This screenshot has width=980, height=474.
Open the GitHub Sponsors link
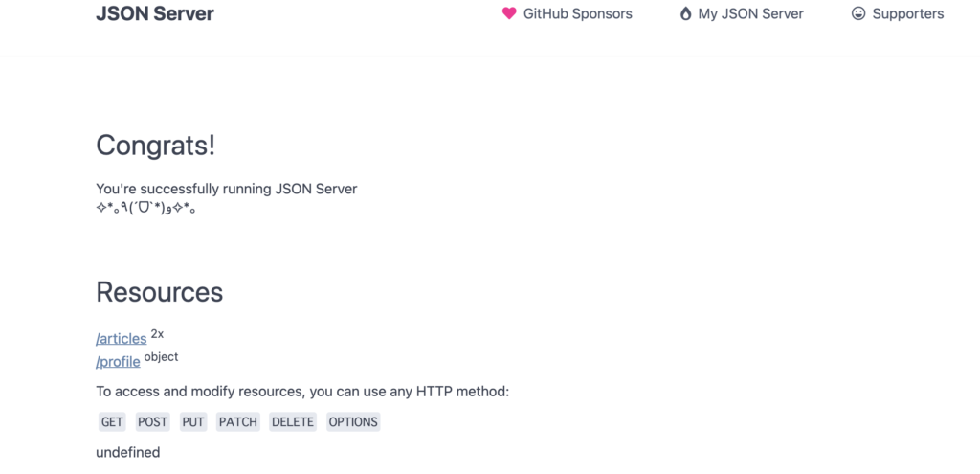click(567, 13)
